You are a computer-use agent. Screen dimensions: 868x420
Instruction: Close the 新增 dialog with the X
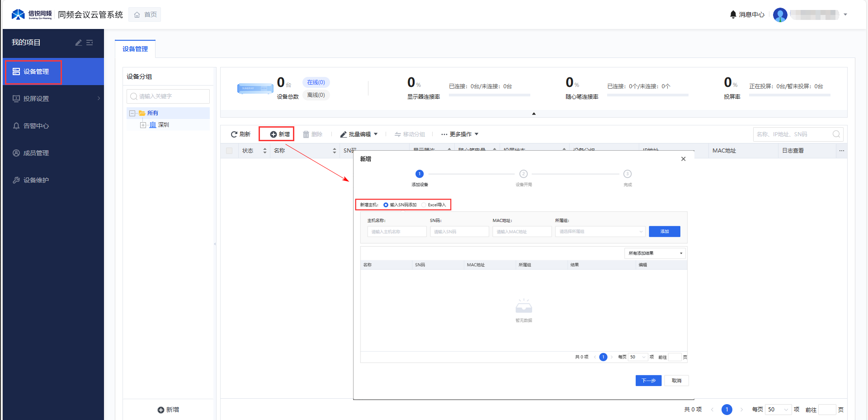(684, 159)
